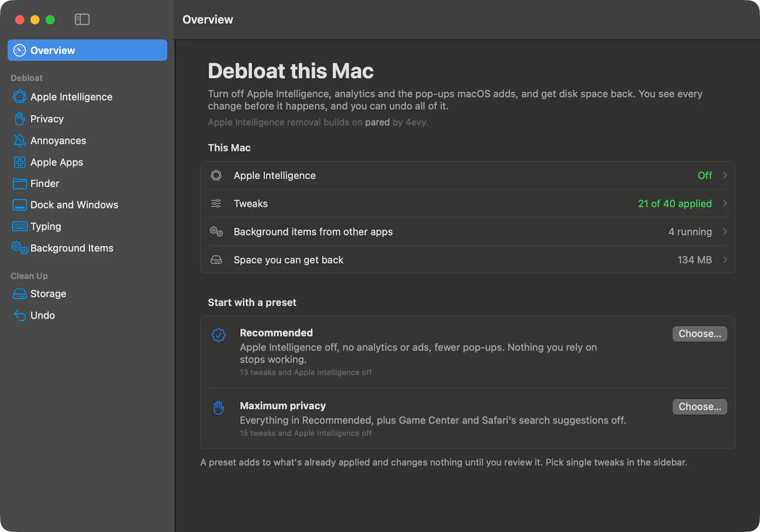Screen dimensions: 760x532
Task: Click the 4 running value
Action: 690,232
